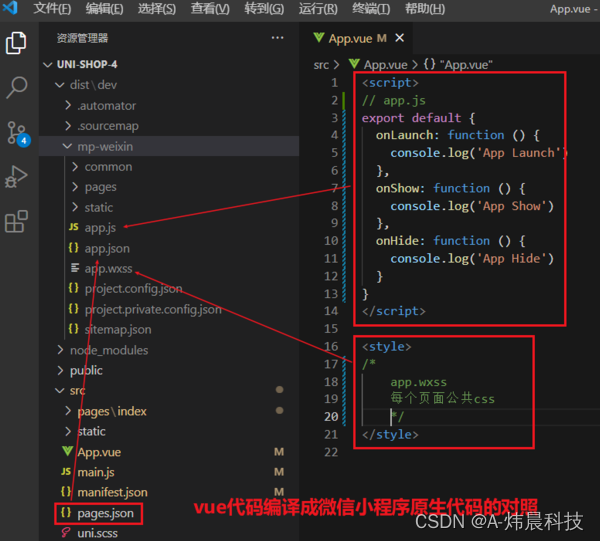Open the 编辑(E) menu
600x541 pixels.
pos(104,8)
